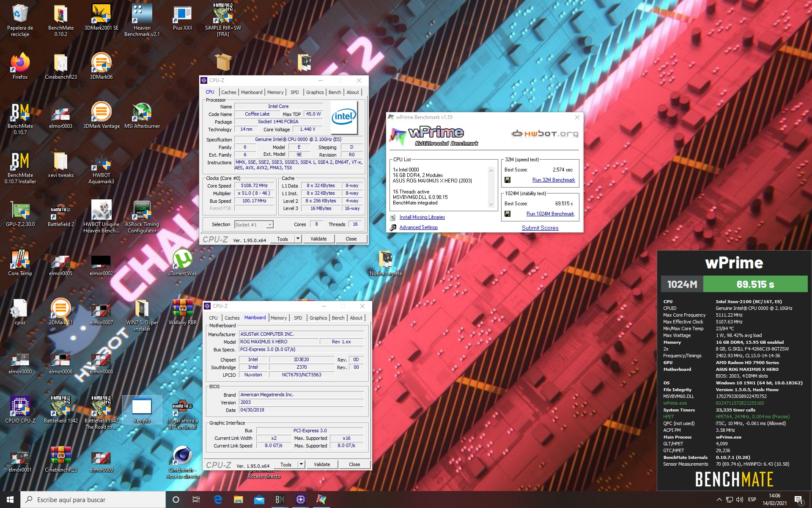This screenshot has height=508, width=812.
Task: Open Heaven Benchmark v2.1 icon
Action: [142, 20]
